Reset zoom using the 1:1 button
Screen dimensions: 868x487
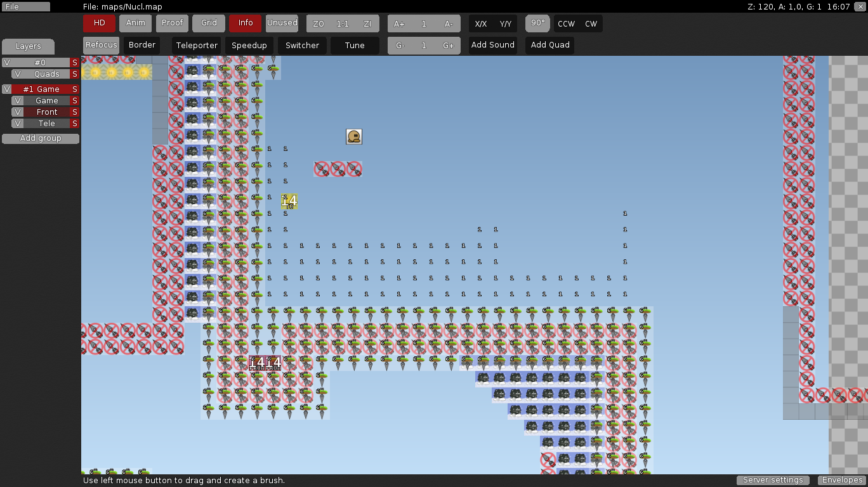pyautogui.click(x=342, y=23)
